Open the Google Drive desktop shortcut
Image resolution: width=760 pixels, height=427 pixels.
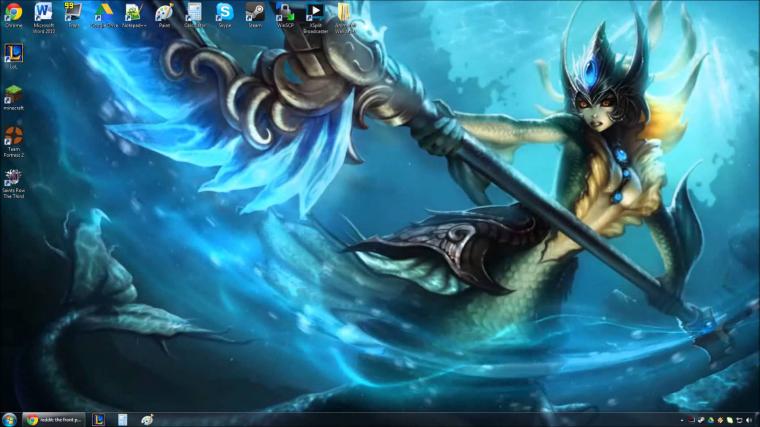[x=103, y=16]
